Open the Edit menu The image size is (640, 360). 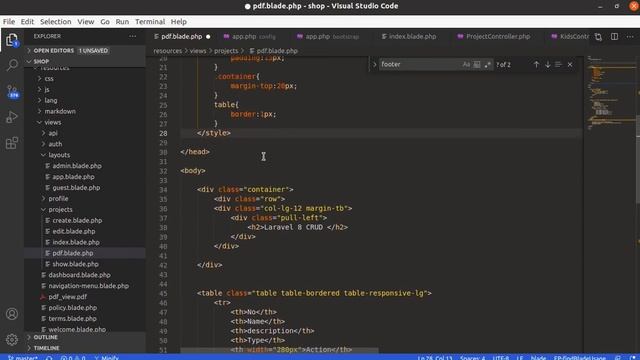[x=27, y=22]
